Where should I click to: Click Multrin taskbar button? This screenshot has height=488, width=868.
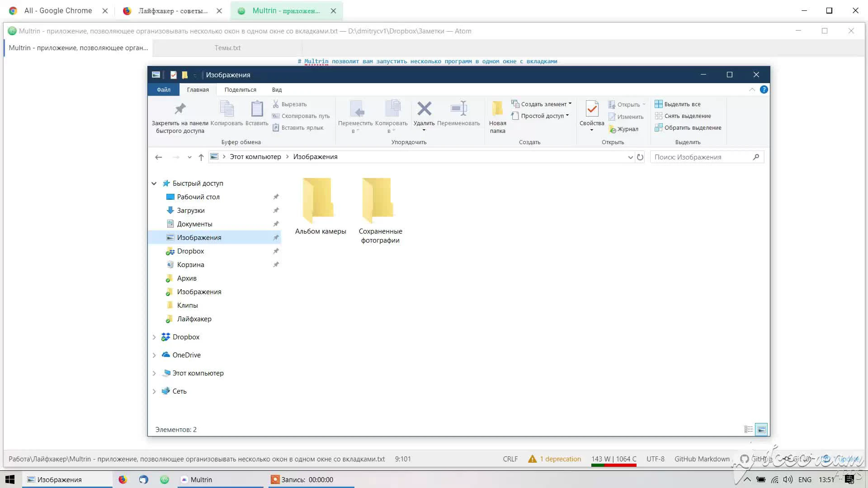point(221,479)
